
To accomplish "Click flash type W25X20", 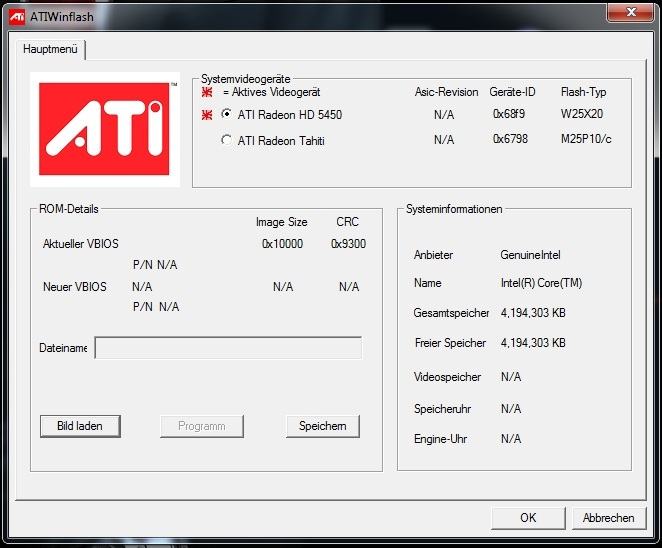I will point(582,114).
